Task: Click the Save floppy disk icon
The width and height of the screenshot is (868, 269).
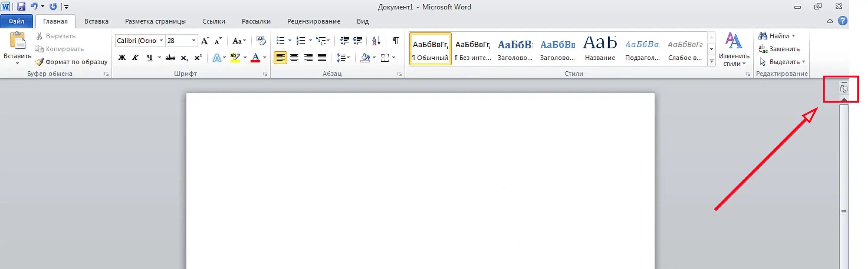Action: (x=21, y=7)
